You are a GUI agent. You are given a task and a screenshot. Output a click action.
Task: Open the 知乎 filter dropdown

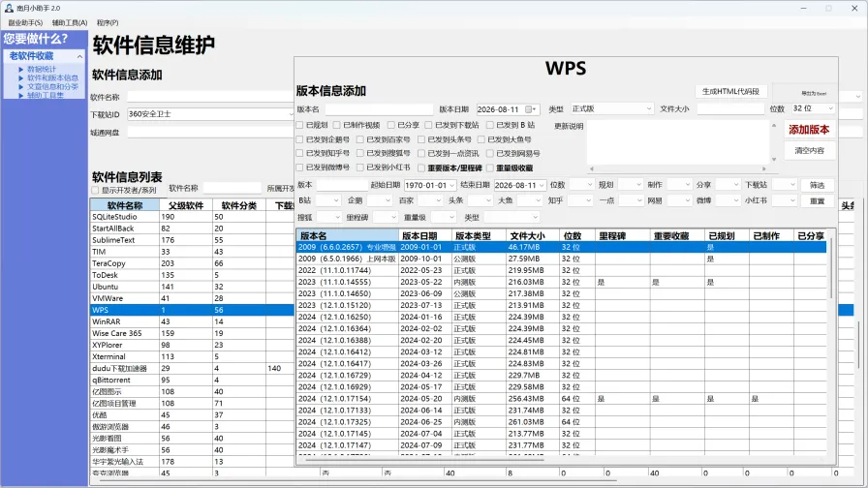click(x=580, y=200)
